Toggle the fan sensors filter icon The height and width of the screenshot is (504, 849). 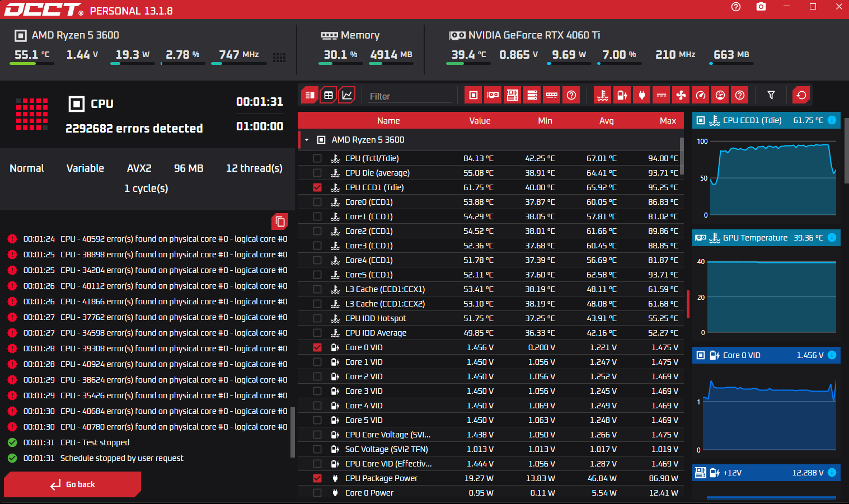(x=681, y=95)
